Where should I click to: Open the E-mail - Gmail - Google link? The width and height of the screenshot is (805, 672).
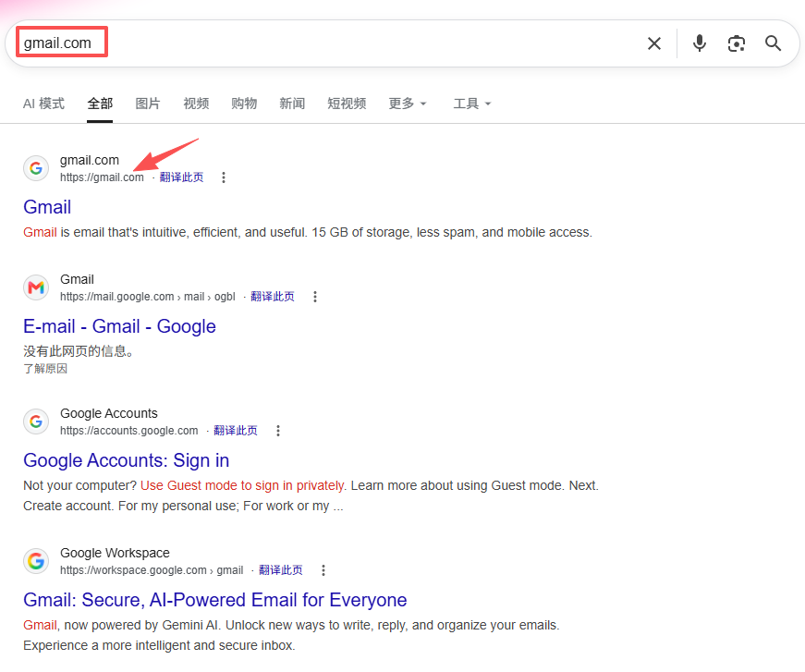pos(119,326)
